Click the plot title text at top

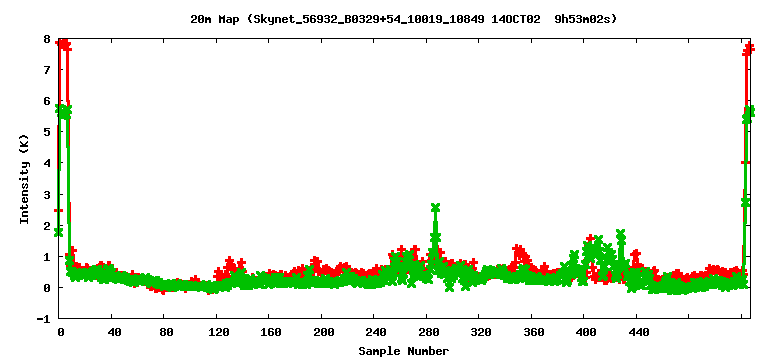pyautogui.click(x=404, y=20)
